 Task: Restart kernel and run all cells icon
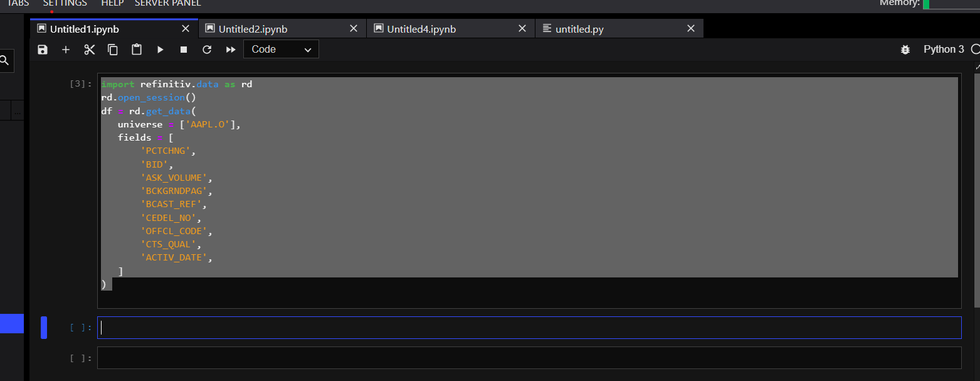231,50
